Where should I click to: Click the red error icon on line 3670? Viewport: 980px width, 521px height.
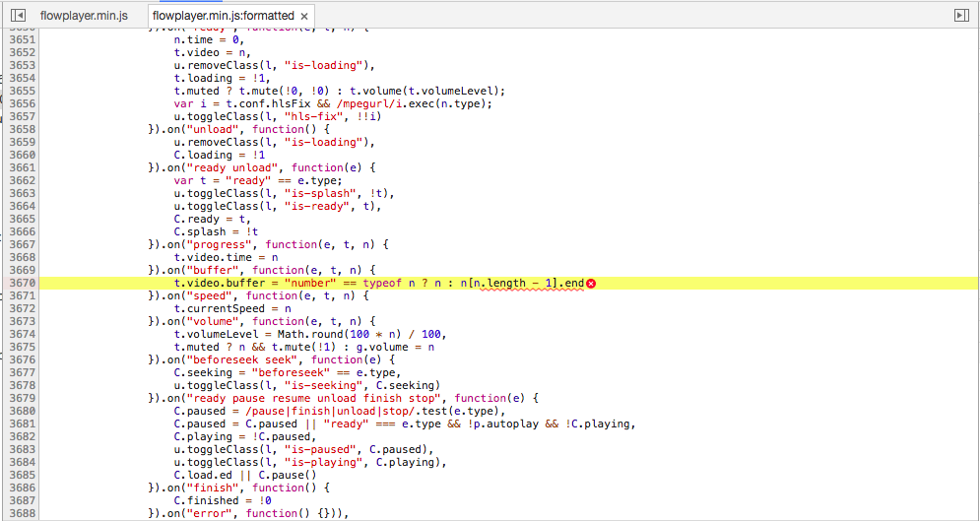click(x=591, y=284)
